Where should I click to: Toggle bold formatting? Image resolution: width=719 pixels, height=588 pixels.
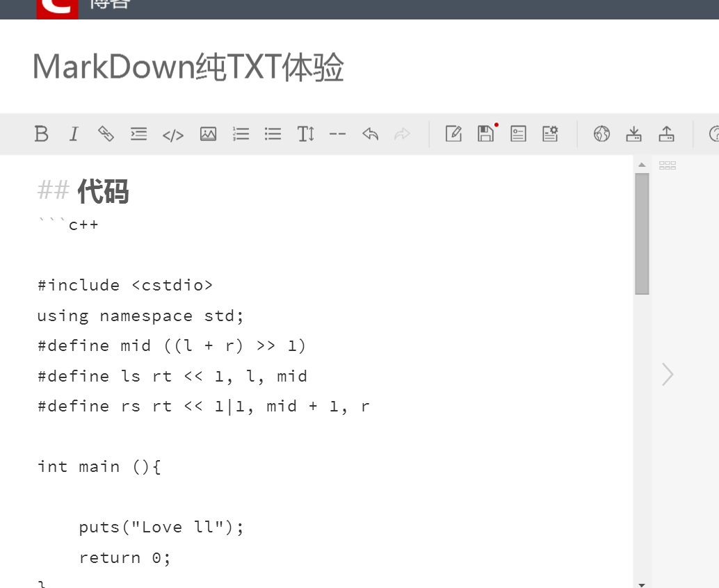tap(41, 133)
